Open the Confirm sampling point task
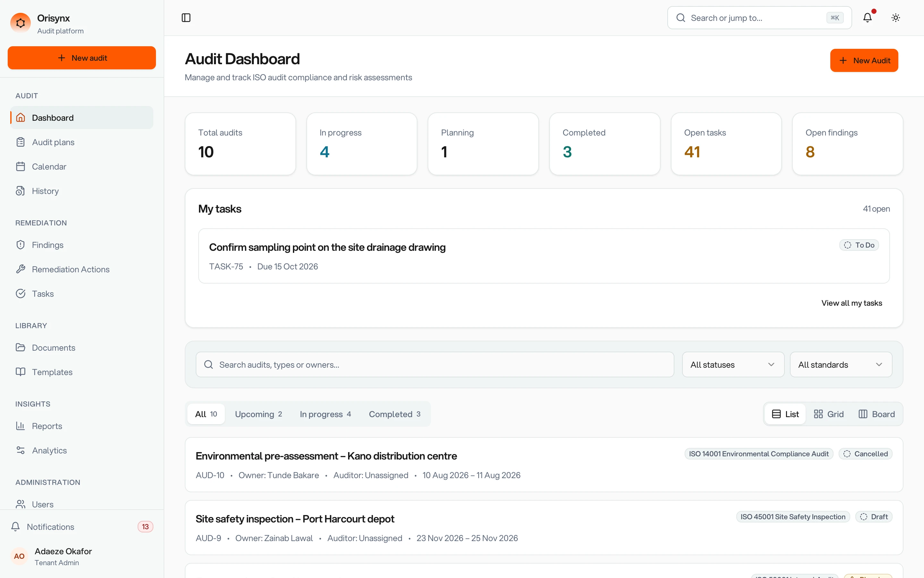This screenshot has width=924, height=578. (544, 256)
